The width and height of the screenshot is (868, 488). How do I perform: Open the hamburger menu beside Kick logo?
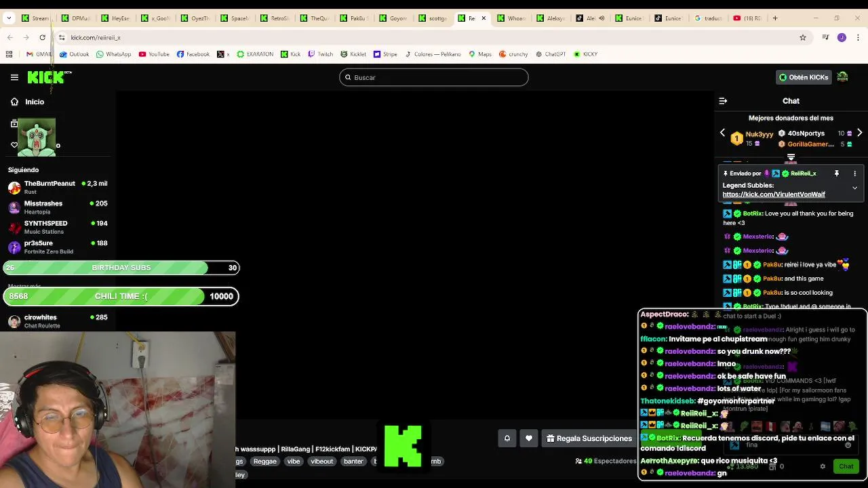point(14,77)
